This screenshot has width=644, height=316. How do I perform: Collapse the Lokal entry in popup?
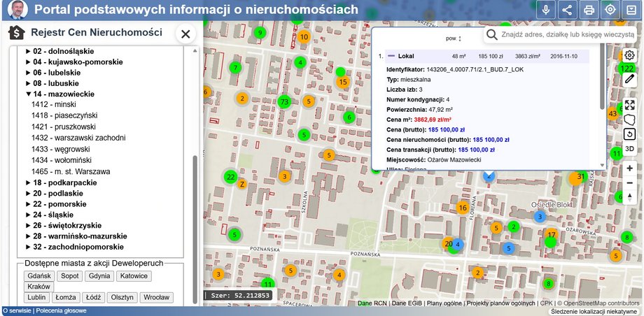coord(391,57)
